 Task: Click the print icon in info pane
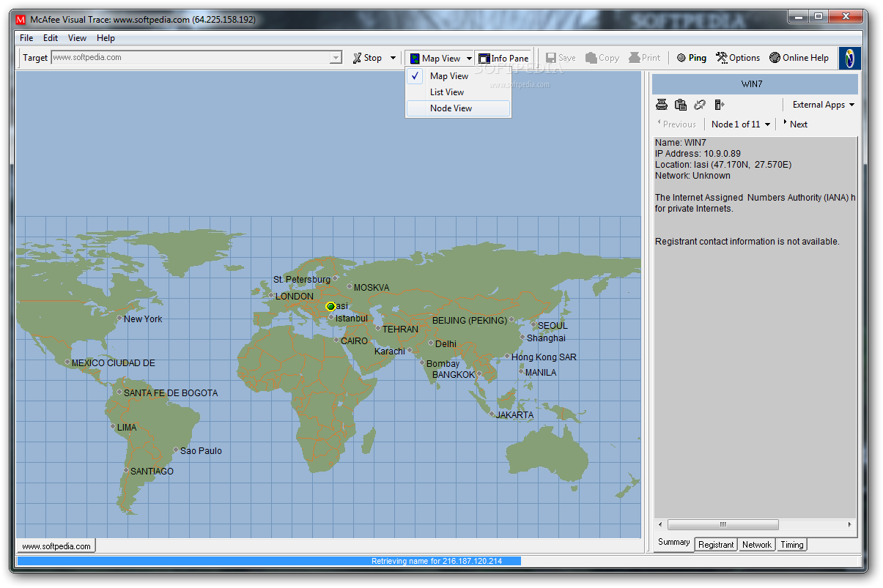click(662, 105)
